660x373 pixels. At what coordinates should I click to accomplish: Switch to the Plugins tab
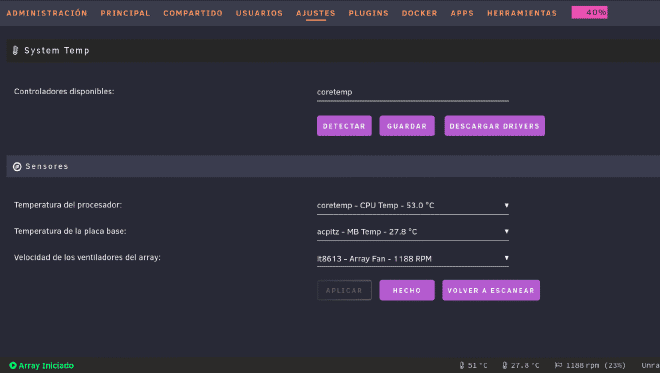[368, 13]
